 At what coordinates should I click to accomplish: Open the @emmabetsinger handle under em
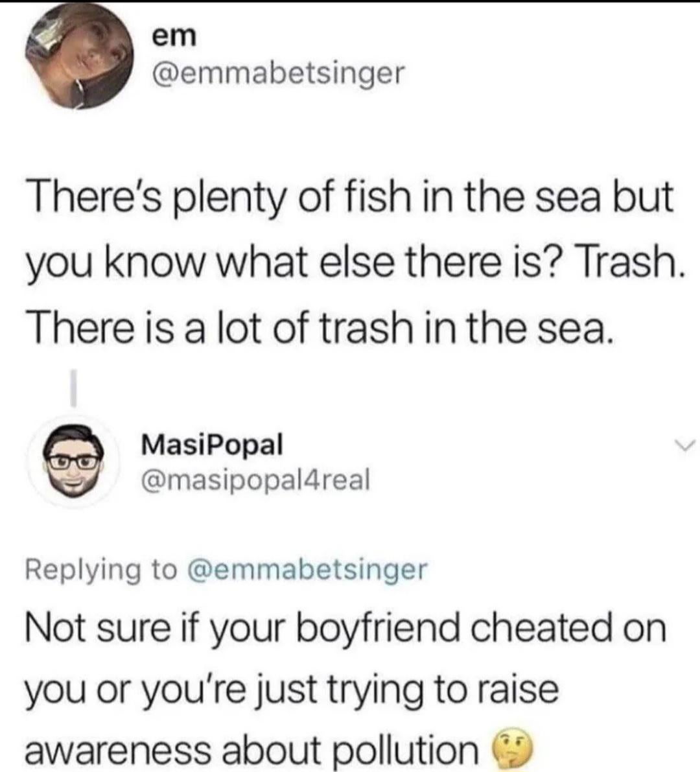(277, 74)
